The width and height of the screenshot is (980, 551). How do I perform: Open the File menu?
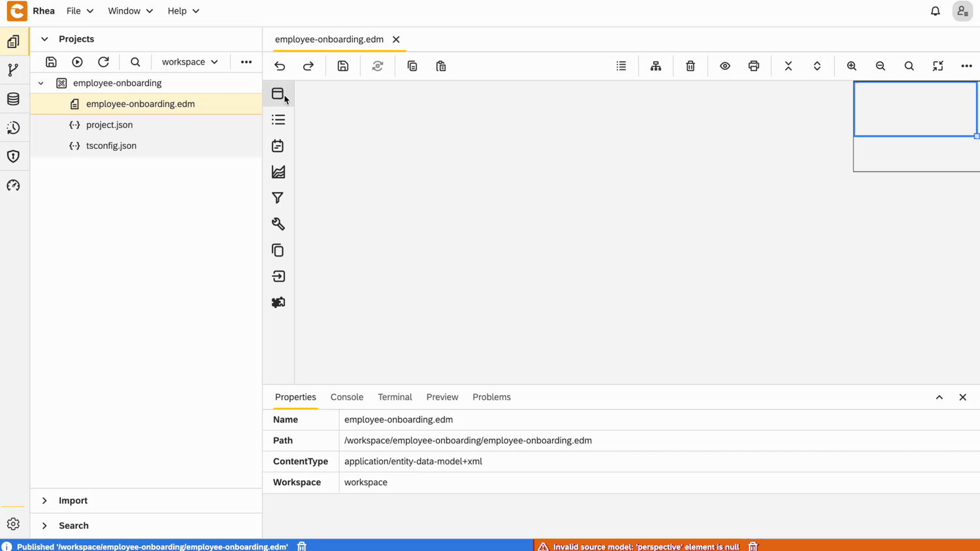click(80, 11)
